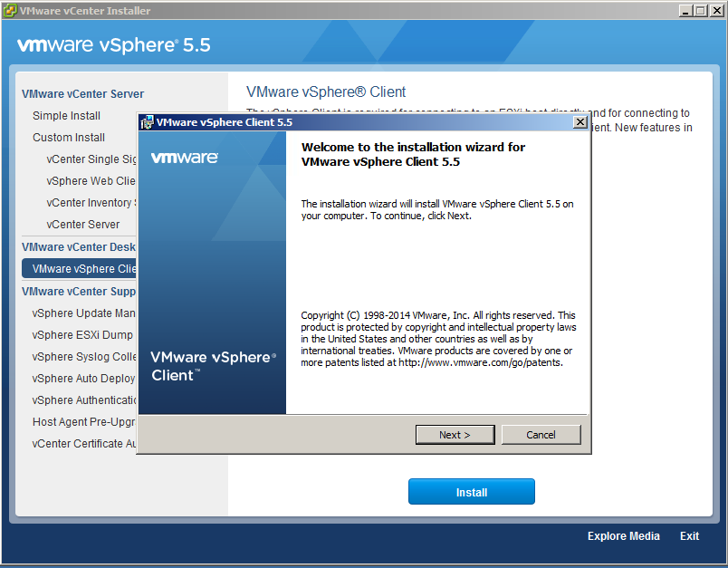Select vCenter Inventory Service item
This screenshot has width=728, height=568.
pyautogui.click(x=91, y=203)
